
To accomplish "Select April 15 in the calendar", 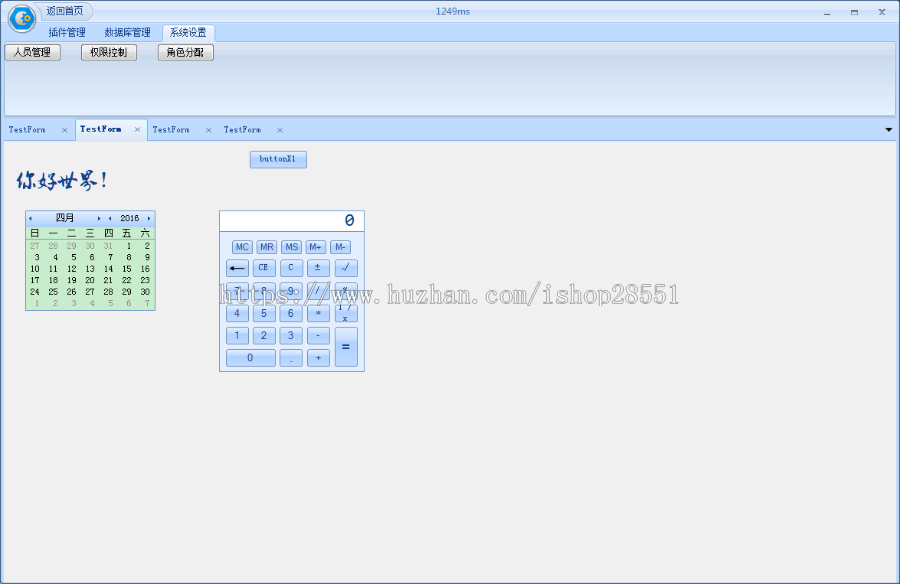I will click(127, 269).
